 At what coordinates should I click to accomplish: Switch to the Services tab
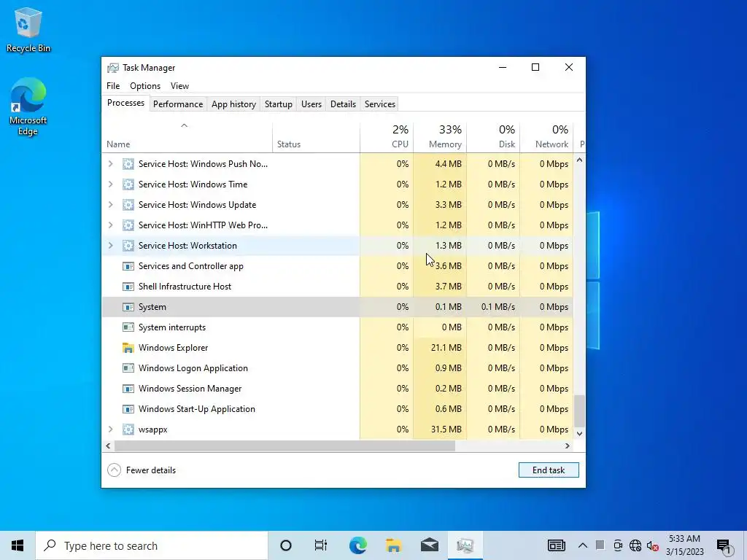[379, 104]
